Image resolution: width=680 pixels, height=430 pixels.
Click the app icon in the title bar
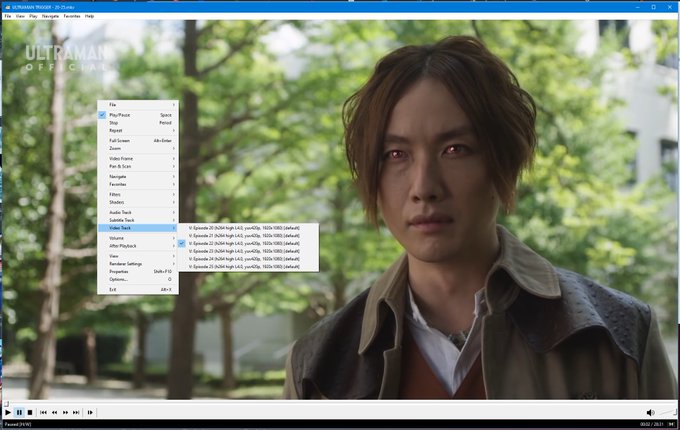(7, 7)
